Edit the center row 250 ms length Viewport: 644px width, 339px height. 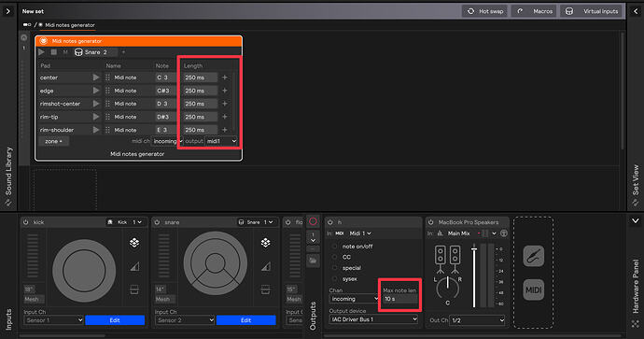[200, 78]
